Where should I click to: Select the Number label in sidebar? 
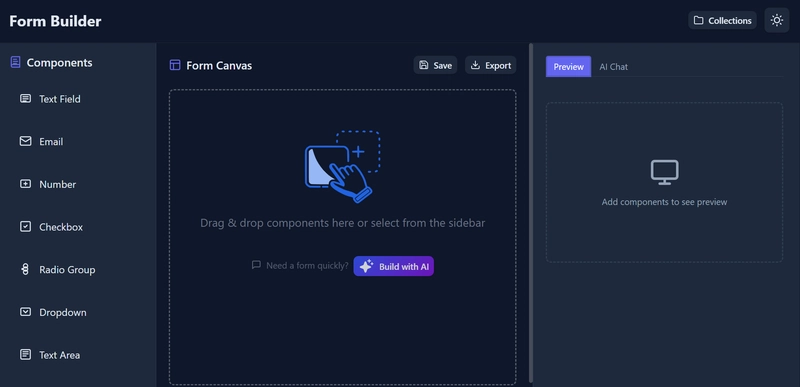point(58,185)
